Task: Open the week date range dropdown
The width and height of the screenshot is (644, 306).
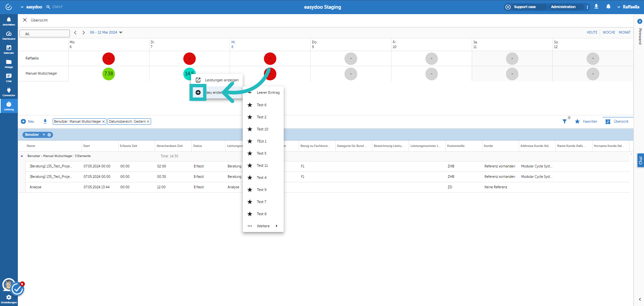Action: click(106, 33)
